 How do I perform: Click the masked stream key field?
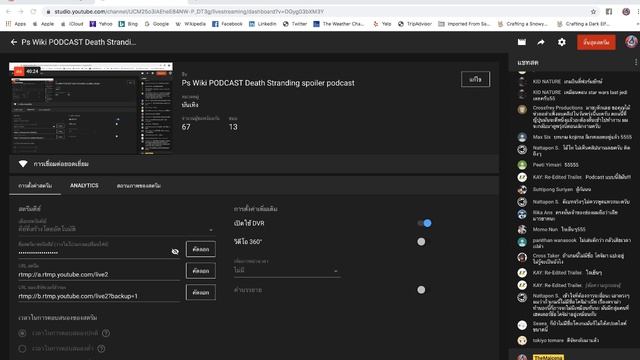(93, 253)
